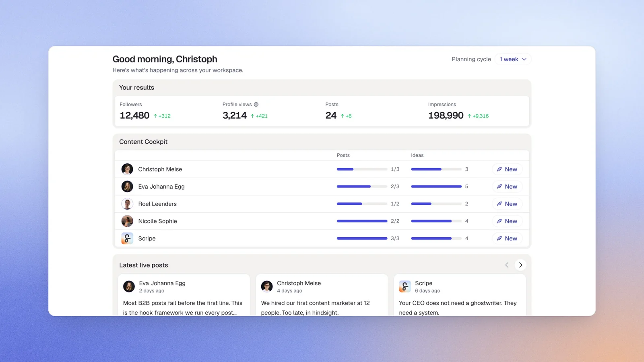Click Scripe logo icon in Content Cockpit
The height and width of the screenshot is (362, 644).
point(127,239)
